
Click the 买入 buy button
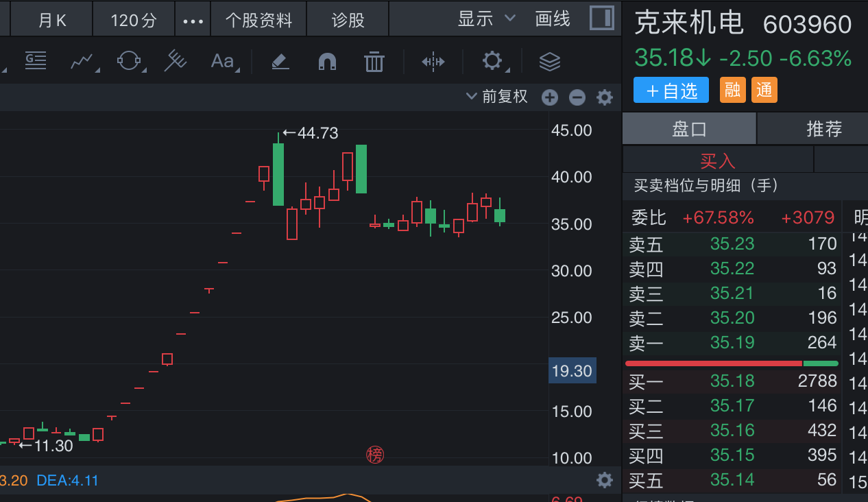(x=717, y=161)
